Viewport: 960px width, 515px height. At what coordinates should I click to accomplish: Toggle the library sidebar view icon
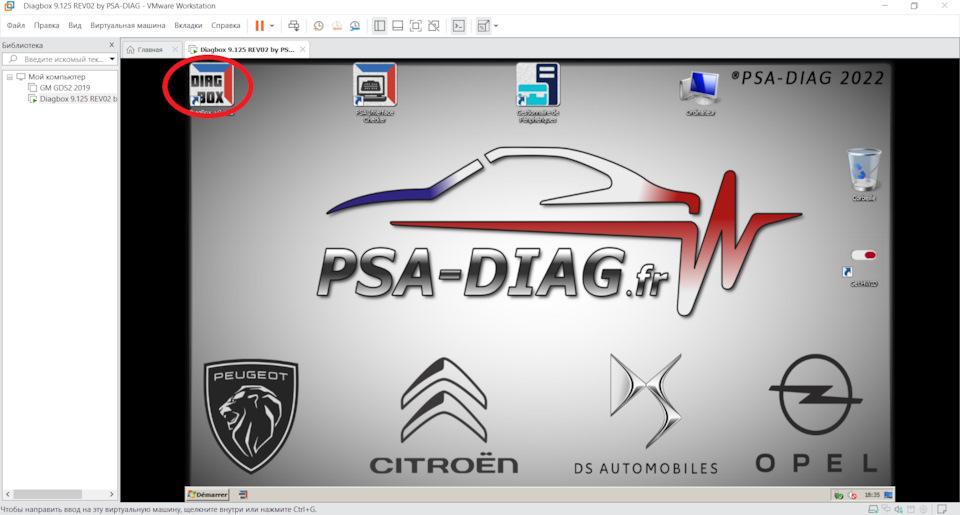[x=380, y=26]
